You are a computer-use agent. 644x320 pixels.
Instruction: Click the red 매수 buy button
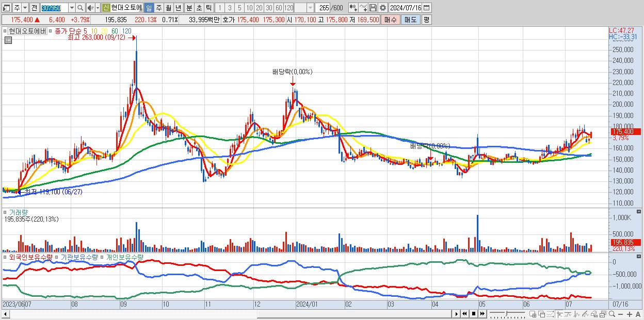click(x=391, y=20)
